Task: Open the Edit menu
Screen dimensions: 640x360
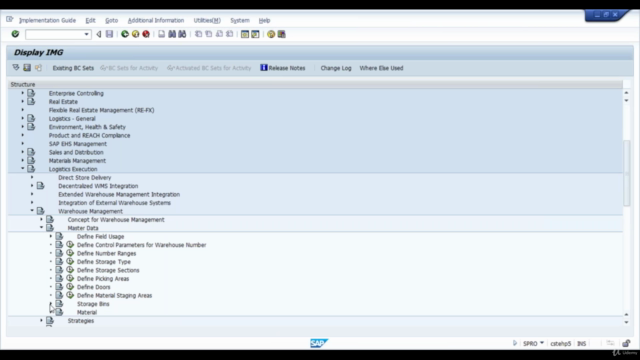Action: pos(90,20)
